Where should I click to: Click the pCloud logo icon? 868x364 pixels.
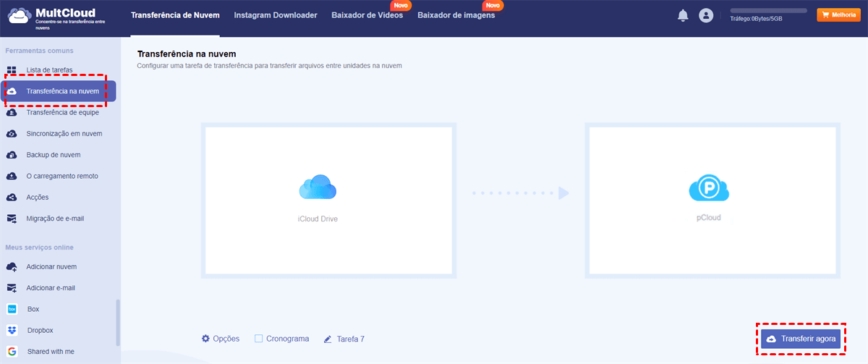[709, 187]
